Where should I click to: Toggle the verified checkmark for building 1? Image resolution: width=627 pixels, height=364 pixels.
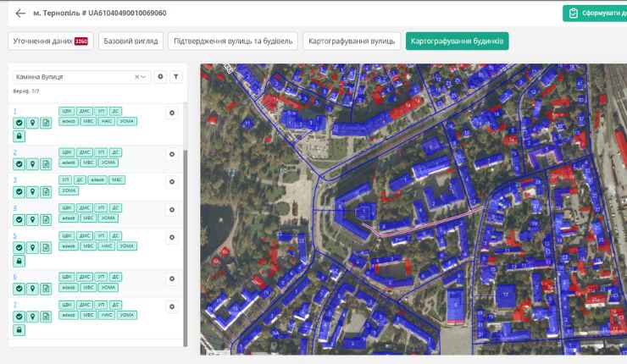(x=19, y=123)
